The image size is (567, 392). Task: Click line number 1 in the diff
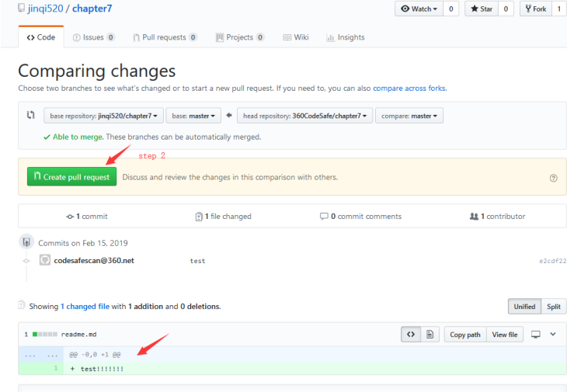56,368
